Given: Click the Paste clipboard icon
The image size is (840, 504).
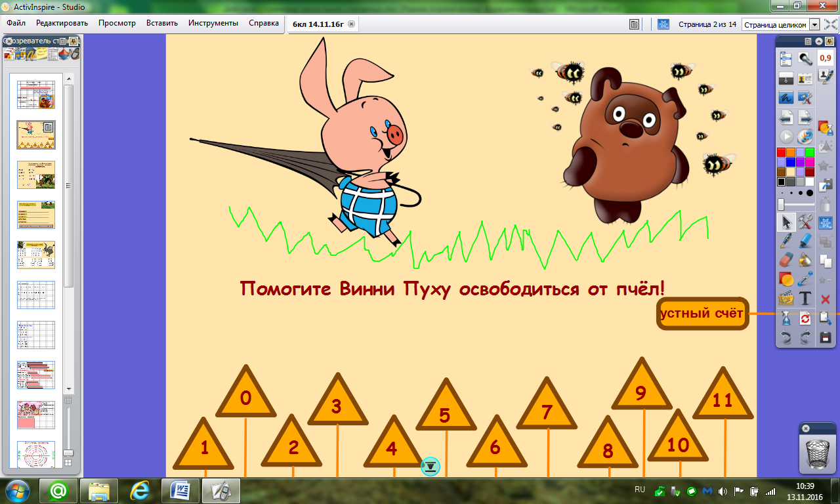Looking at the screenshot, I should [x=826, y=319].
